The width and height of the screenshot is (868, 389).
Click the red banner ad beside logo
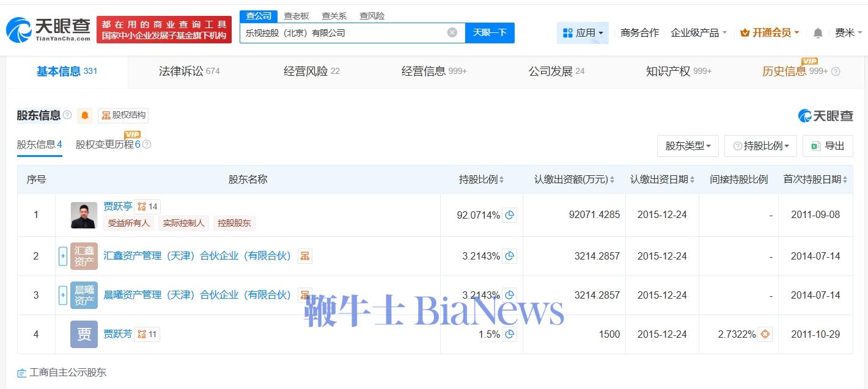point(164,29)
